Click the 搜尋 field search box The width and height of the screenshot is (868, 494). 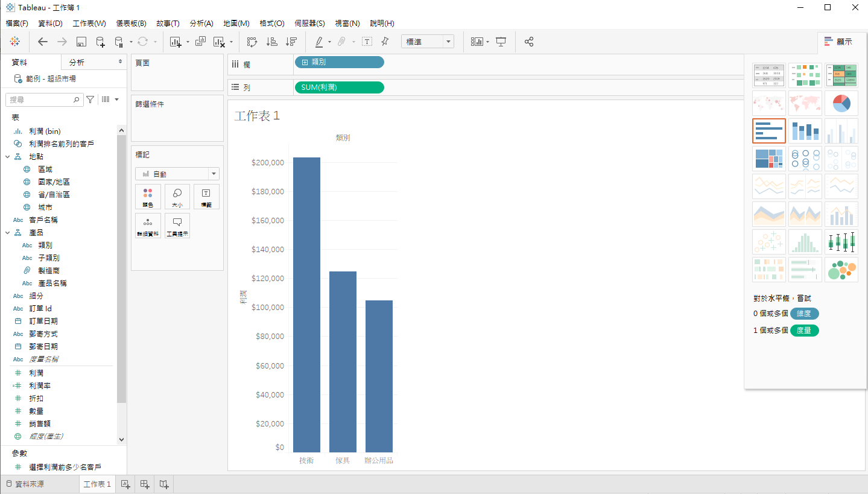[41, 100]
